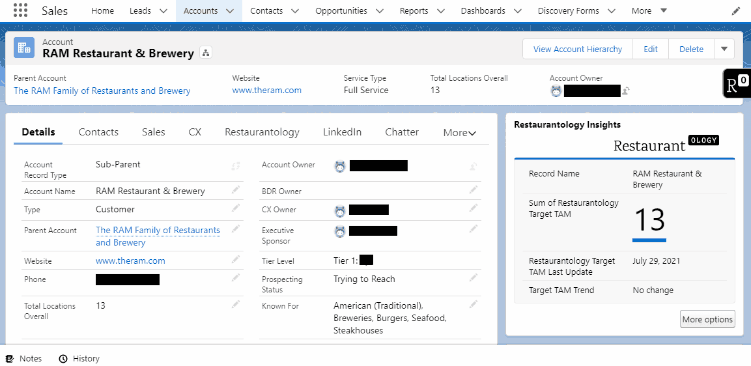Open the More actions dropdown beside Delete
The image size is (751, 366).
click(724, 49)
